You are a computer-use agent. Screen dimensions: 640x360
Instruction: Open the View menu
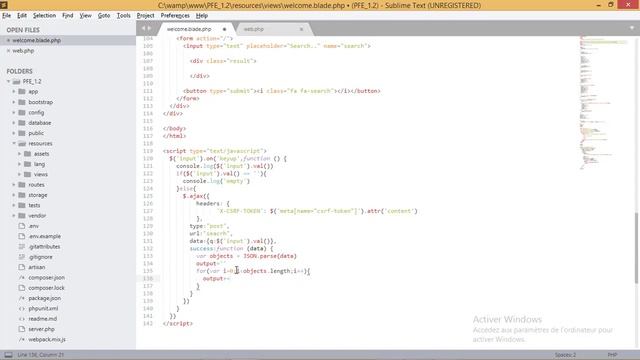tap(85, 16)
